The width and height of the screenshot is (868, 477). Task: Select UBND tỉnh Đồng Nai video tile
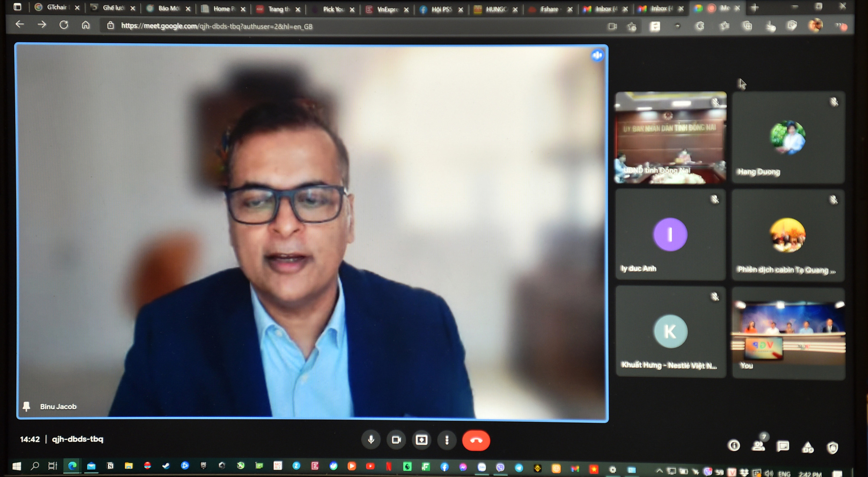pyautogui.click(x=671, y=137)
